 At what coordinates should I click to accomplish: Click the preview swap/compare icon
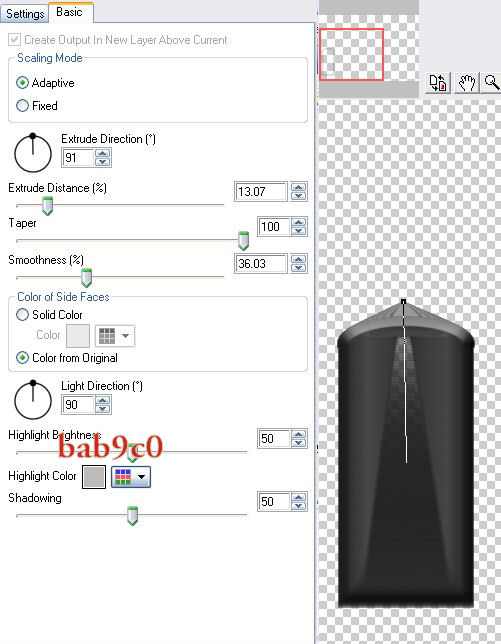[438, 83]
